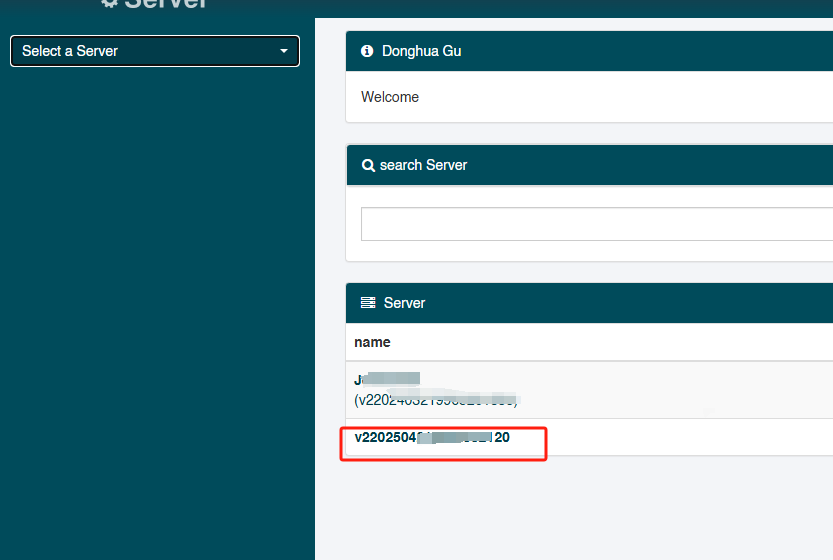Click the caret arrow on Select a Server
This screenshot has width=833, height=560.
click(x=284, y=51)
